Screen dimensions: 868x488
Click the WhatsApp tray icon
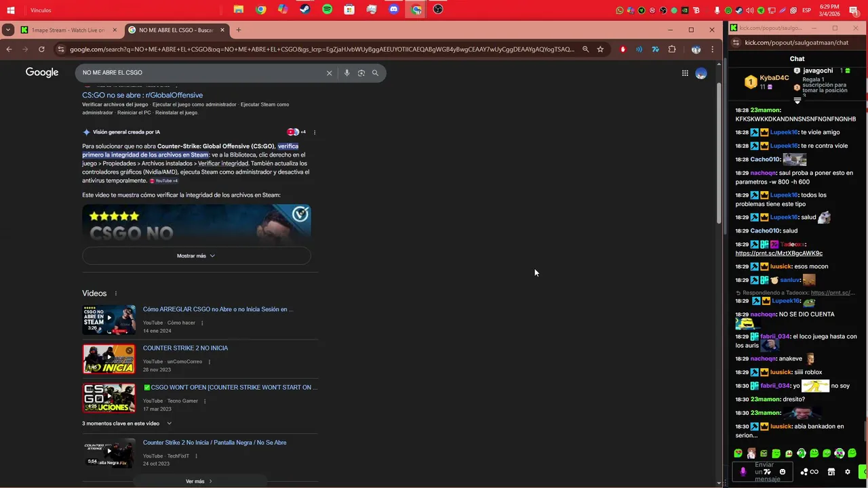point(620,10)
